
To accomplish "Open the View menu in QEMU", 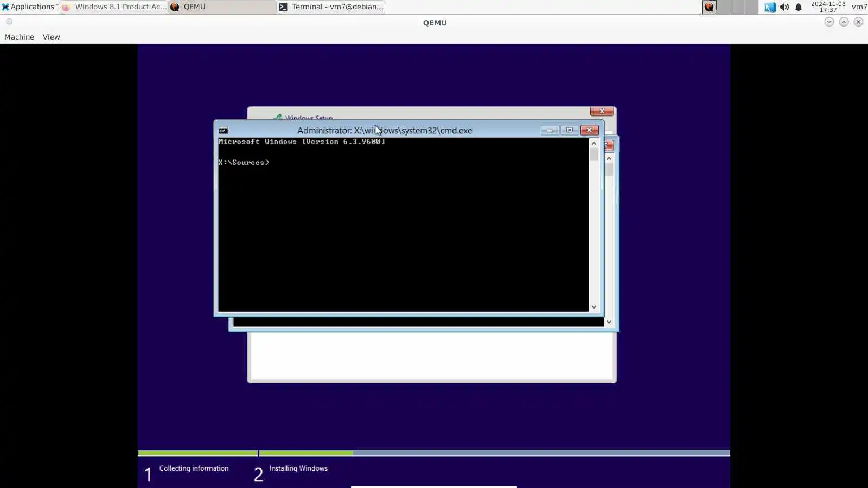I will pyautogui.click(x=52, y=37).
